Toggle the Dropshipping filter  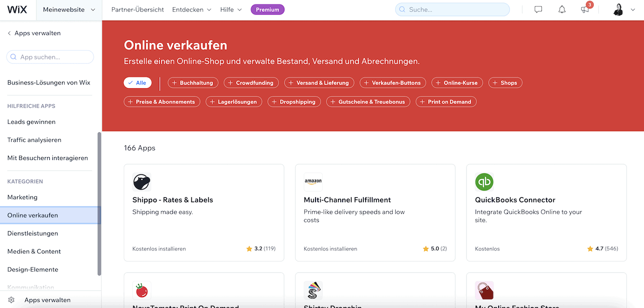[x=294, y=102]
